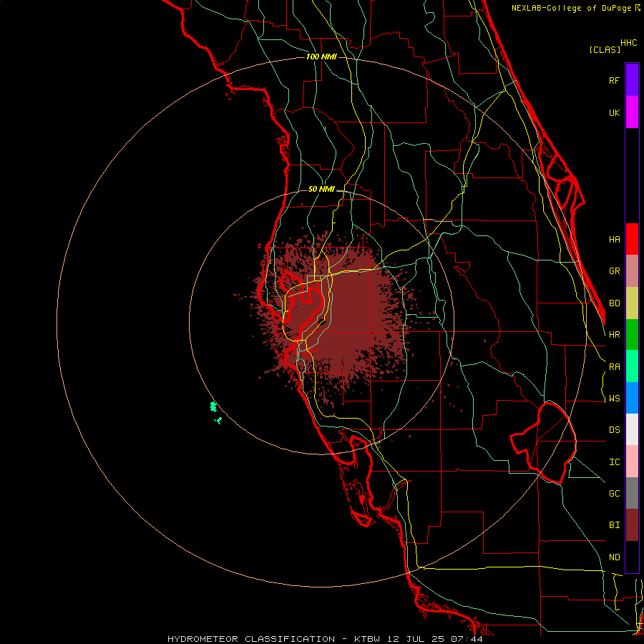This screenshot has width=644, height=644.
Task: Select the pinkish GR graupel color swatch
Action: (632, 271)
